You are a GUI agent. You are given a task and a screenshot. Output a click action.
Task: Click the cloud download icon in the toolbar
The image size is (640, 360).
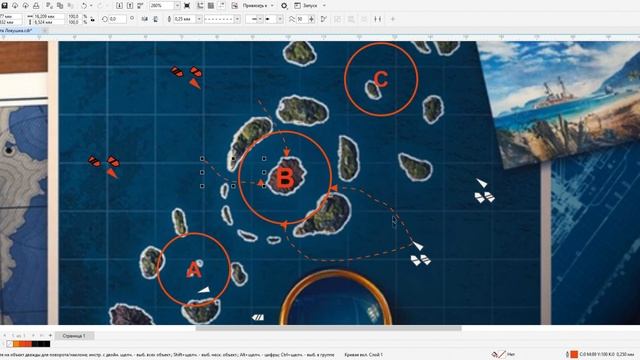[15, 6]
